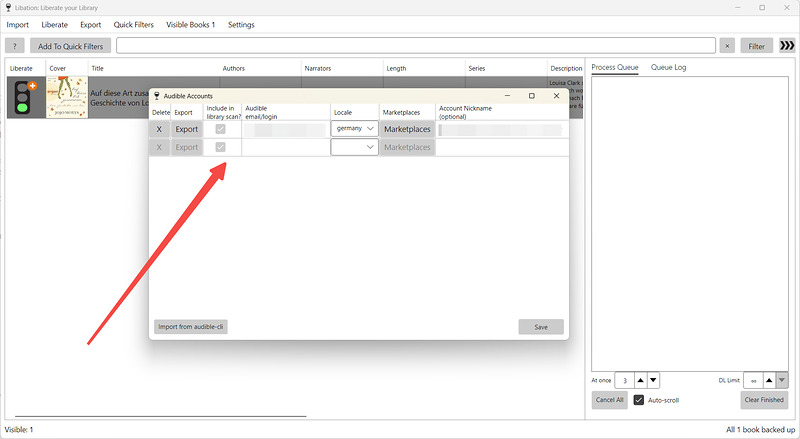Save the Audible Accounts settings
Viewport: 800px width, 439px height.
(541, 327)
